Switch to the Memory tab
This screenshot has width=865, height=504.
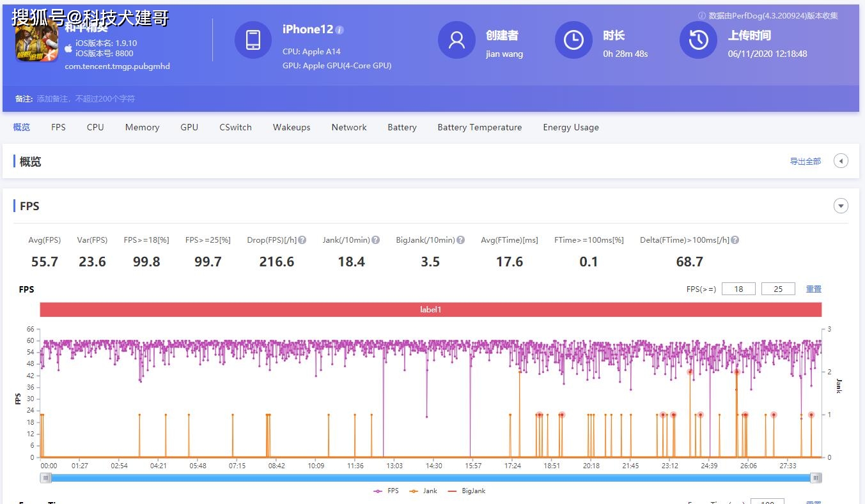point(142,127)
